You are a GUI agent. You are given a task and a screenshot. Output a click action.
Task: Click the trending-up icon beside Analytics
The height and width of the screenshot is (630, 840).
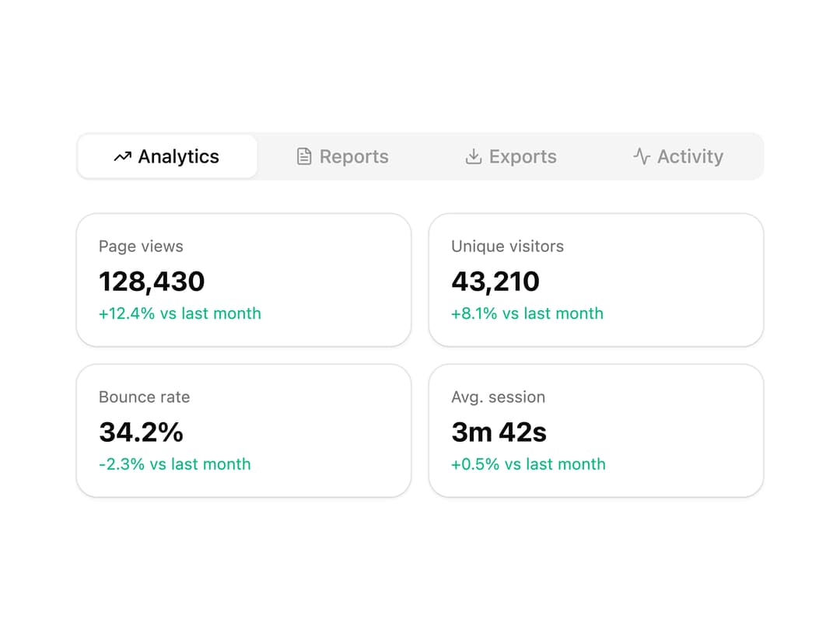click(123, 156)
